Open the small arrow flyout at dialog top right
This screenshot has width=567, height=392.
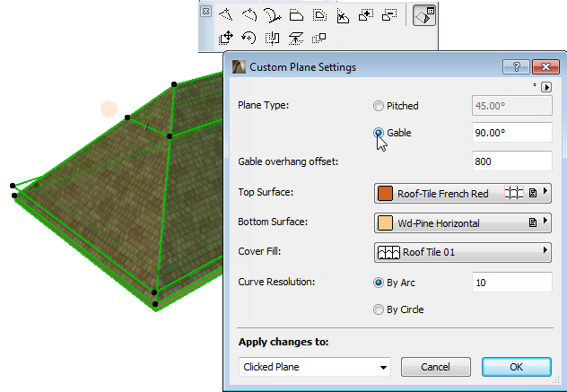pyautogui.click(x=546, y=87)
